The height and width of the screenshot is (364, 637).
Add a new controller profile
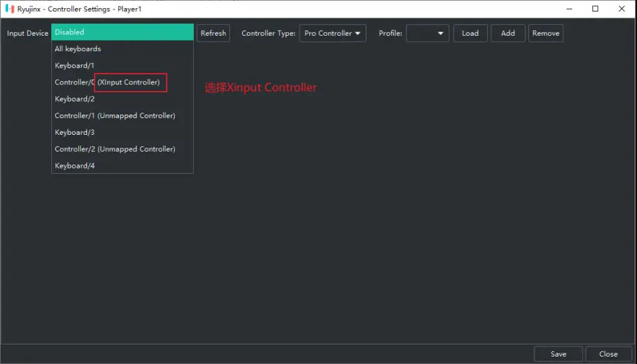pos(508,33)
